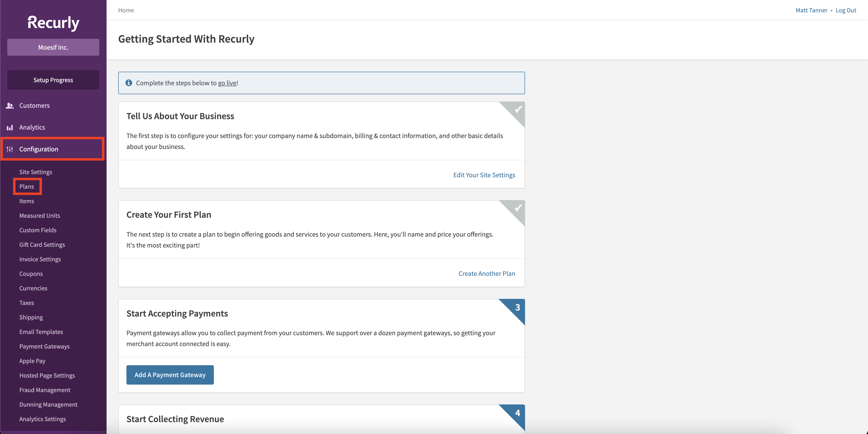Open Currencies configuration
868x434 pixels.
coord(33,288)
